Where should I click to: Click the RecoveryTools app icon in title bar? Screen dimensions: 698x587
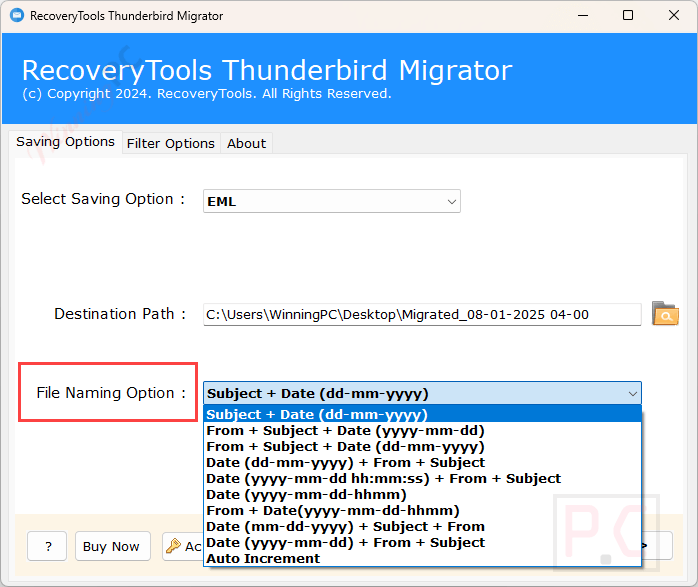tap(15, 16)
